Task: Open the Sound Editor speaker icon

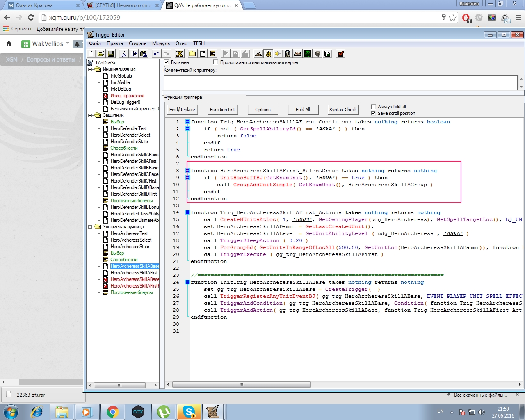Action: pyautogui.click(x=278, y=54)
